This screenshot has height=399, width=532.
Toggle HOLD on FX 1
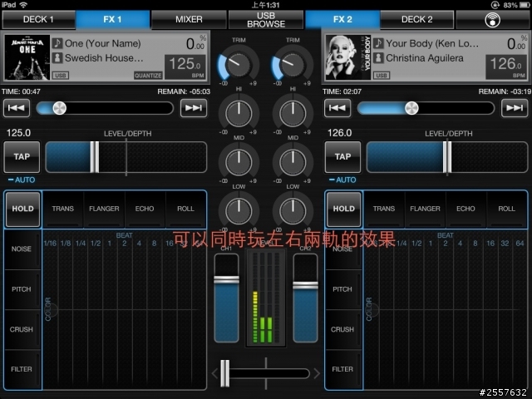pyautogui.click(x=22, y=209)
